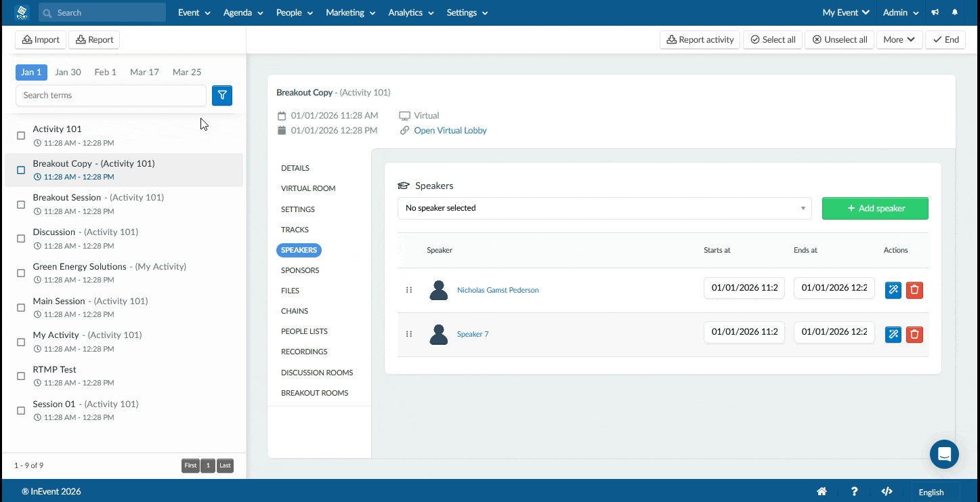Open the Open Virtual Lobby link
The width and height of the screenshot is (980, 502).
click(450, 131)
